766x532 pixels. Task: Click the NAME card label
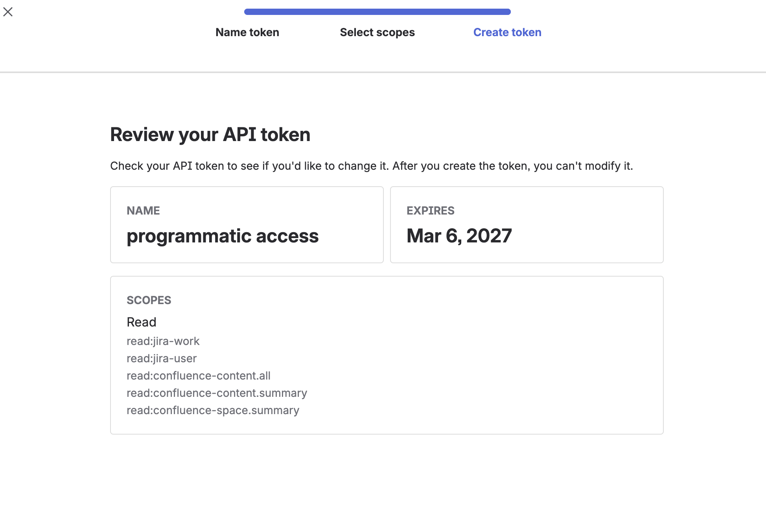[143, 211]
